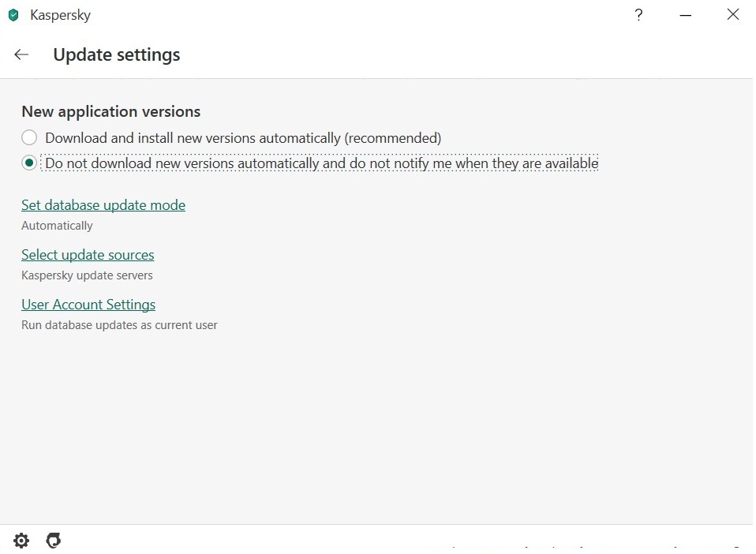756x554 pixels.
Task: Click the 'Kaspersky' window title text
Action: [x=60, y=15]
